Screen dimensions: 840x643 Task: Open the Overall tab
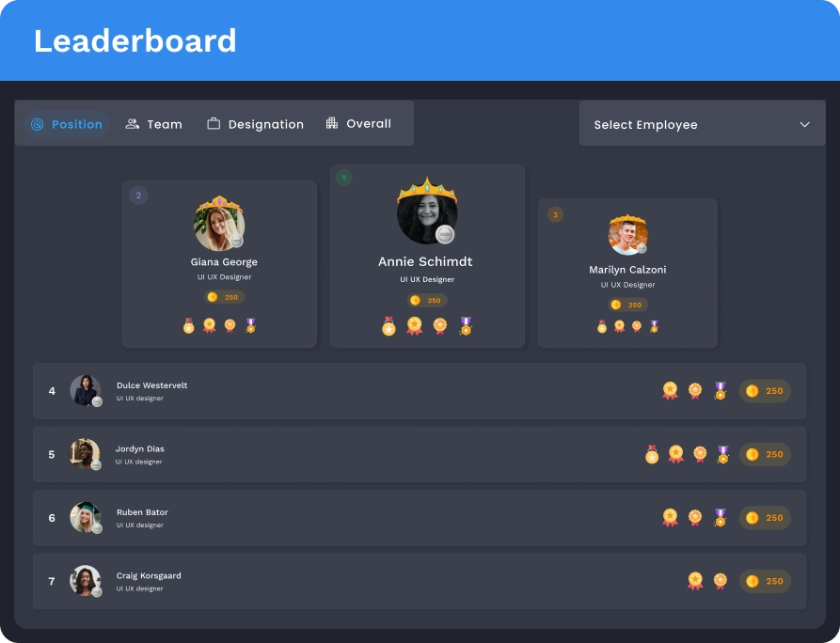pos(359,123)
